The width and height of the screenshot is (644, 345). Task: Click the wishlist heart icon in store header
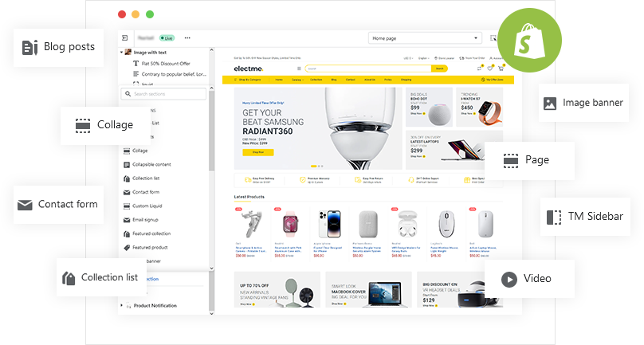point(489,69)
